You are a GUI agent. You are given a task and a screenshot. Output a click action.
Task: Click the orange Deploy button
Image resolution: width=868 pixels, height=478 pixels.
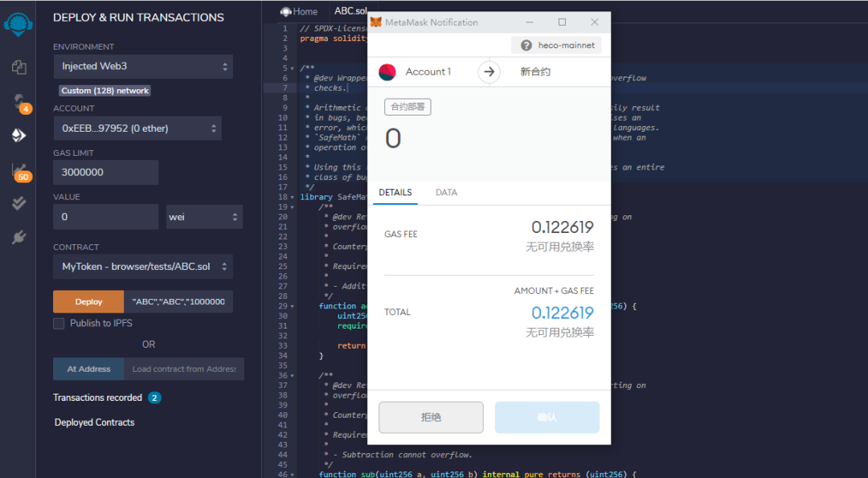tap(88, 301)
